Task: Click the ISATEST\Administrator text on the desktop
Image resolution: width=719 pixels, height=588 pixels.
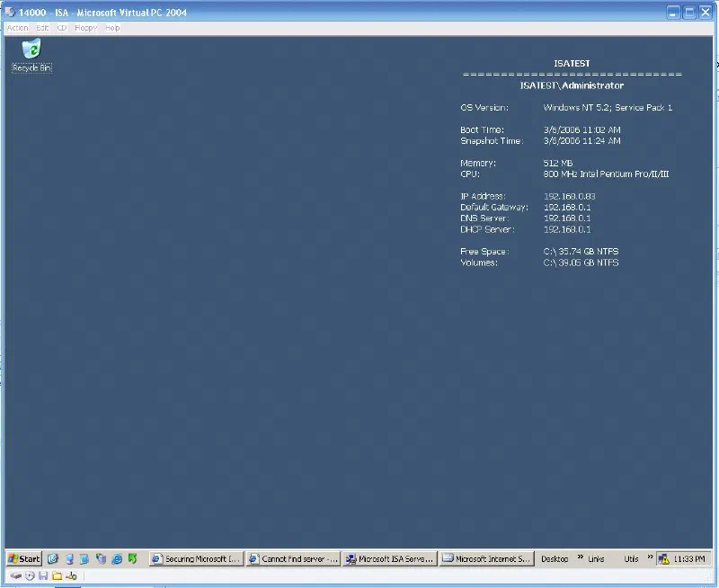Action: click(572, 85)
